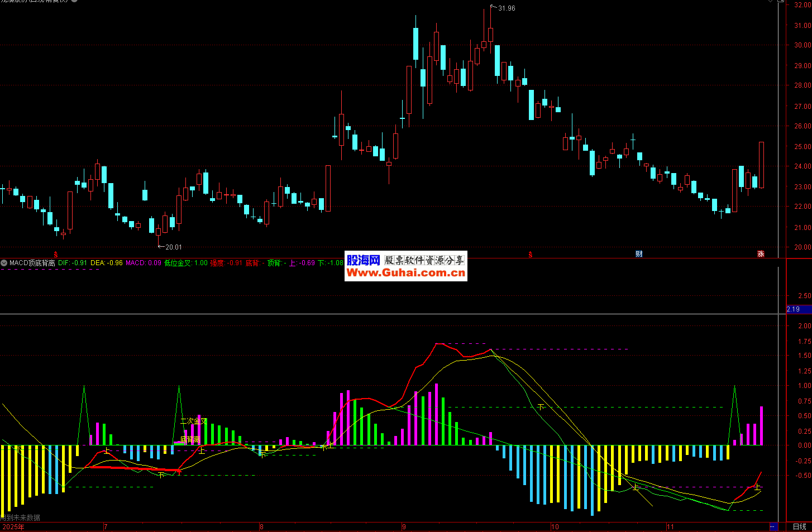Click the blue button left of 日线
This screenshot has height=532, width=812.
(x=773, y=526)
